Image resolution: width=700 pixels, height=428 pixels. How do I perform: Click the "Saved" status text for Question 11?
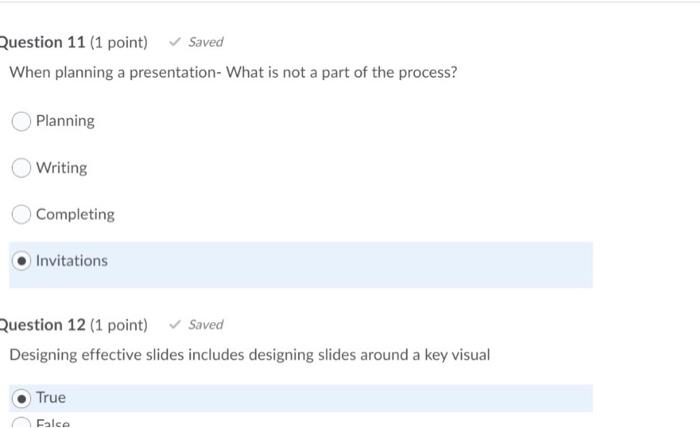click(206, 42)
